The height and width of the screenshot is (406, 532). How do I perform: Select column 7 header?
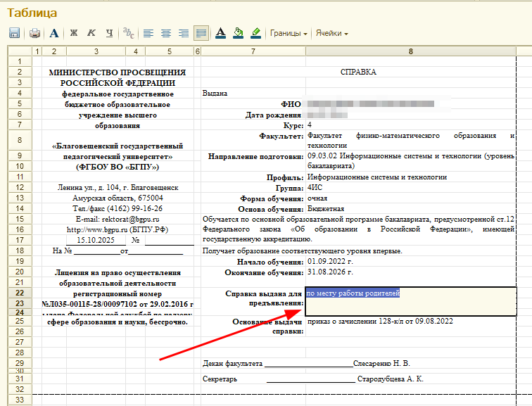pyautogui.click(x=253, y=51)
